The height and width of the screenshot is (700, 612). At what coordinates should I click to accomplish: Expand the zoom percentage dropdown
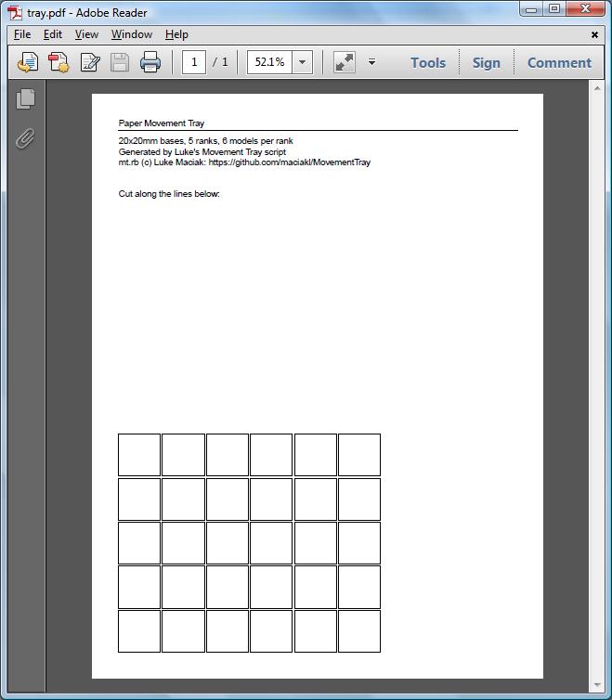[302, 63]
